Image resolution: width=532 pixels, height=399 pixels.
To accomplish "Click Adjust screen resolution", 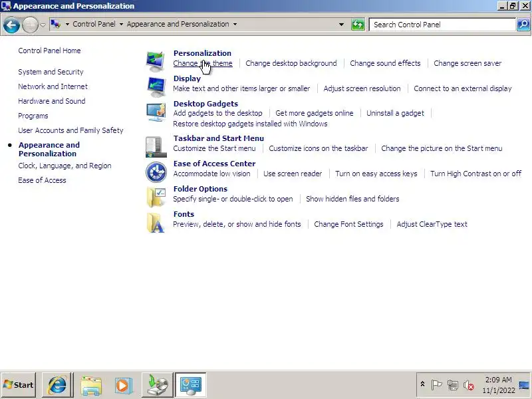I will tap(362, 88).
